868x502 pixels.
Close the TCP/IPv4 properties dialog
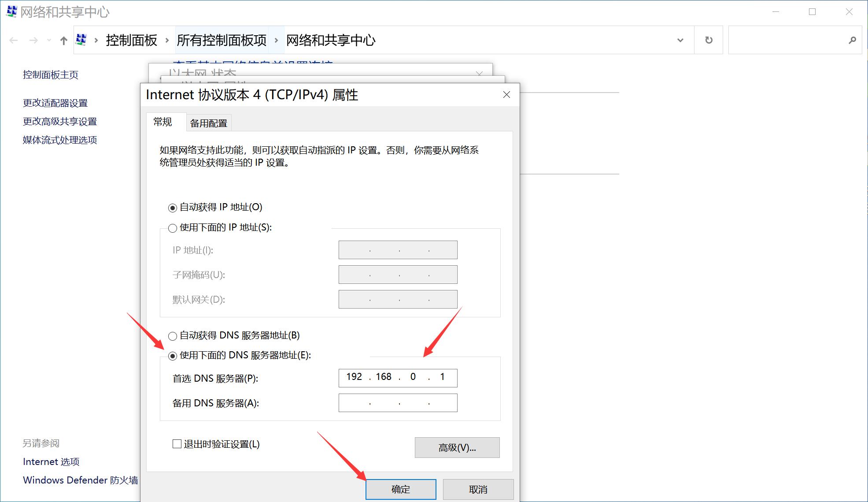(x=506, y=95)
